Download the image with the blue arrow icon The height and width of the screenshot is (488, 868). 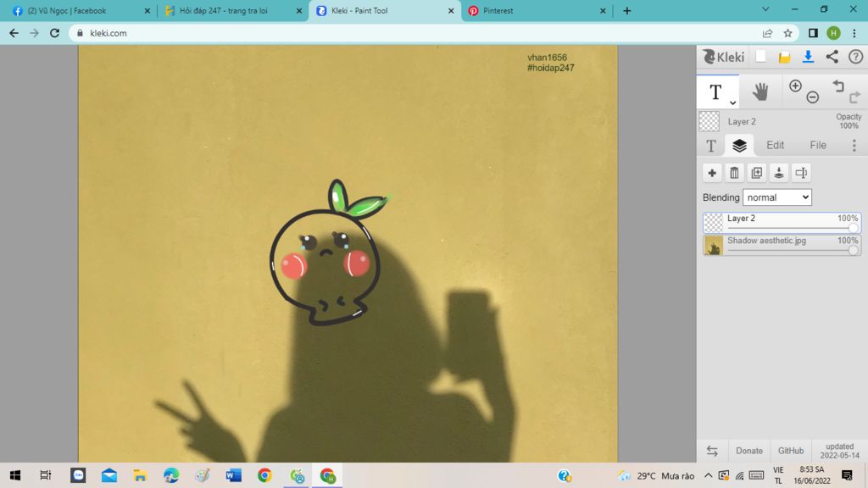click(x=808, y=57)
